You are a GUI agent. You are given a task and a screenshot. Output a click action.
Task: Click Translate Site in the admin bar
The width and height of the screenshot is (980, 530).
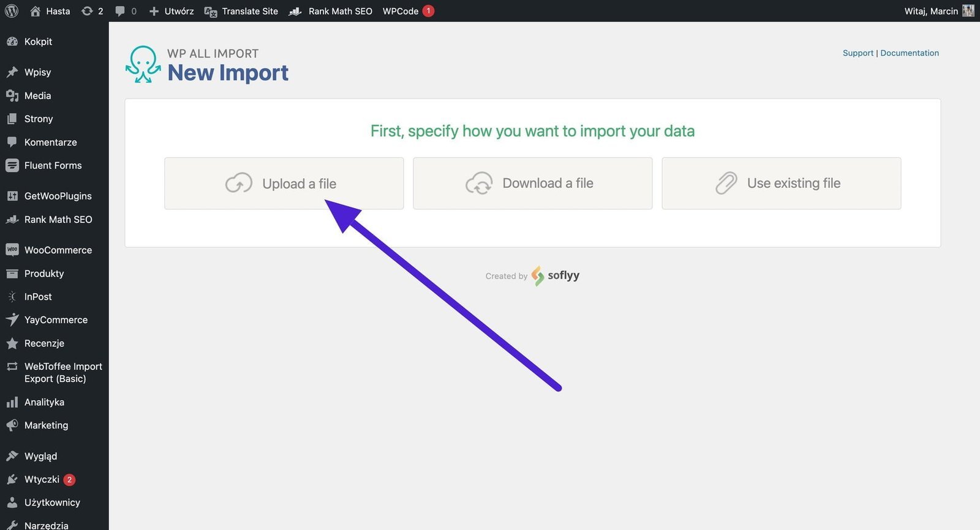[241, 11]
